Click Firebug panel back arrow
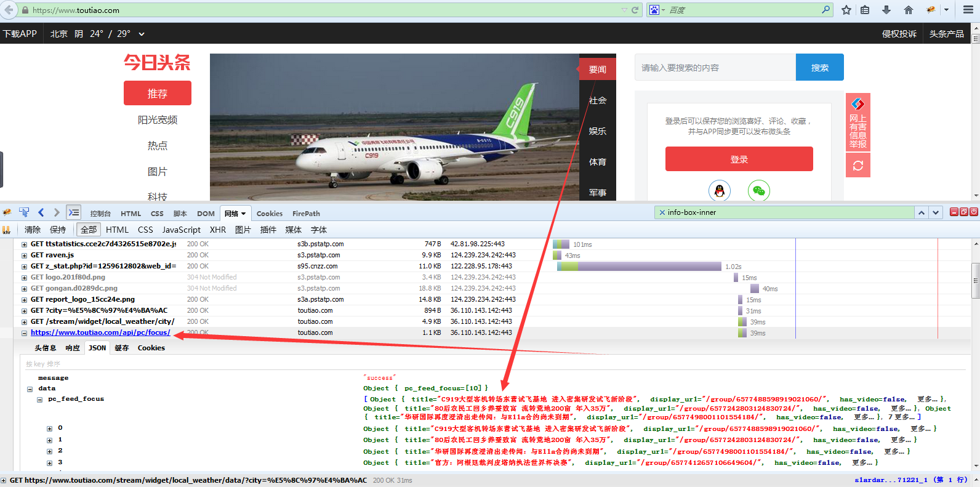Viewport: 980px width, 487px height. pyautogui.click(x=41, y=212)
